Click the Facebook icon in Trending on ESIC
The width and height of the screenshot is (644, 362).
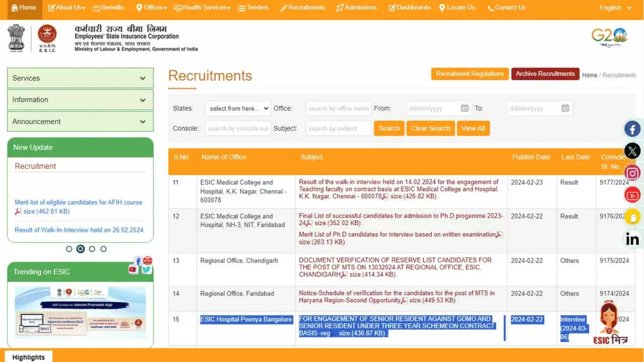138,261
